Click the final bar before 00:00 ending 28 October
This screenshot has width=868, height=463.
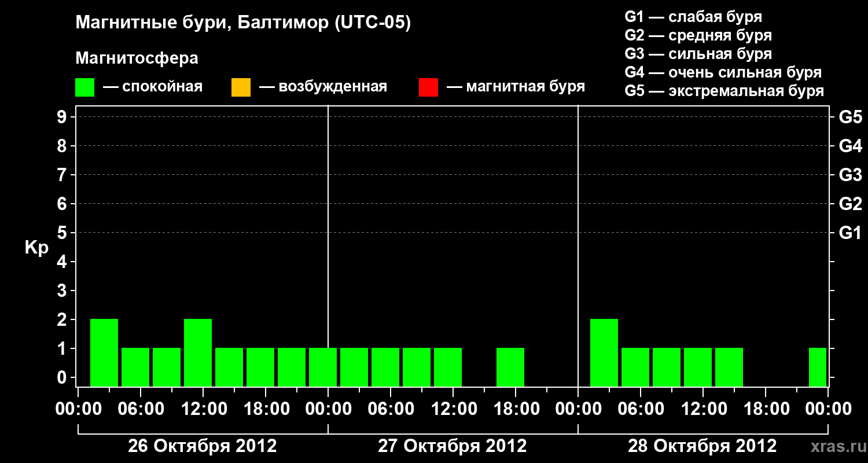point(818,367)
